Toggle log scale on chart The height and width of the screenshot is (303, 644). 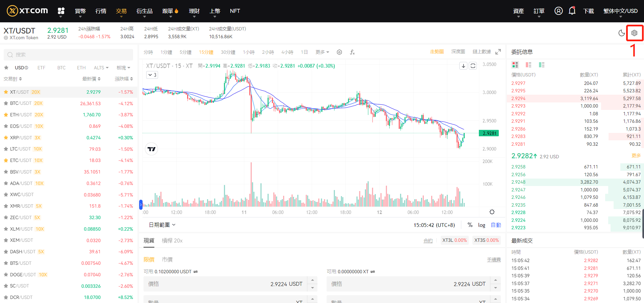[482, 225]
